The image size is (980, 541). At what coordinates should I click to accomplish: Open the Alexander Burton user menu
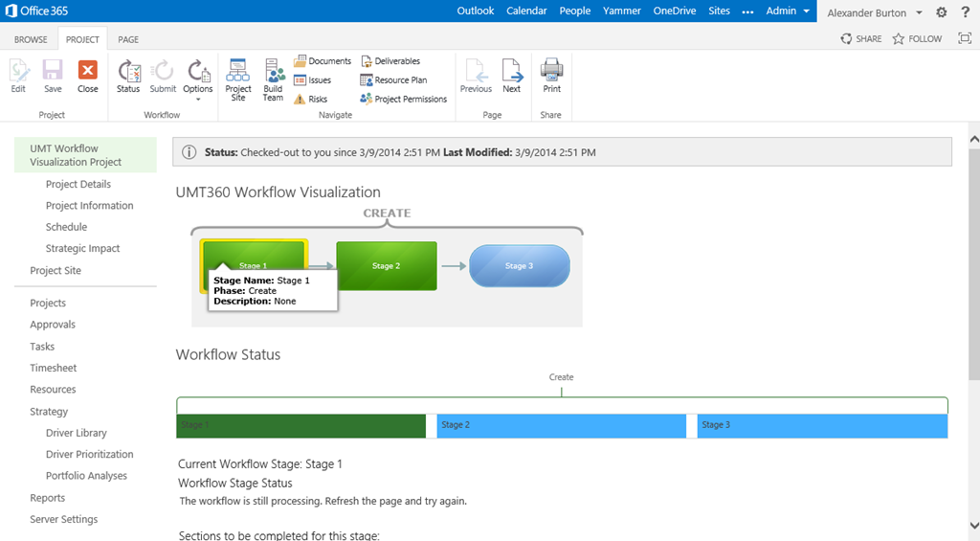[875, 12]
